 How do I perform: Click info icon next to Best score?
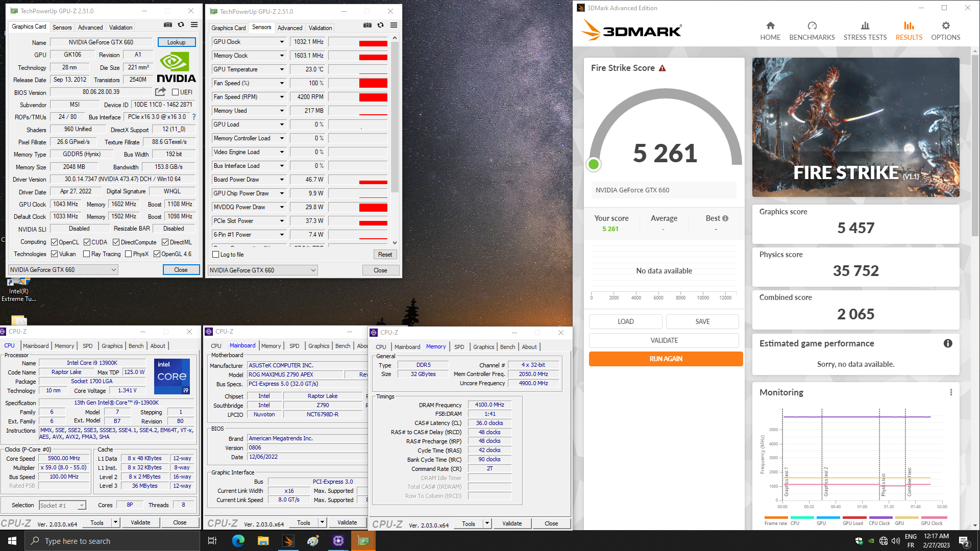tap(725, 218)
